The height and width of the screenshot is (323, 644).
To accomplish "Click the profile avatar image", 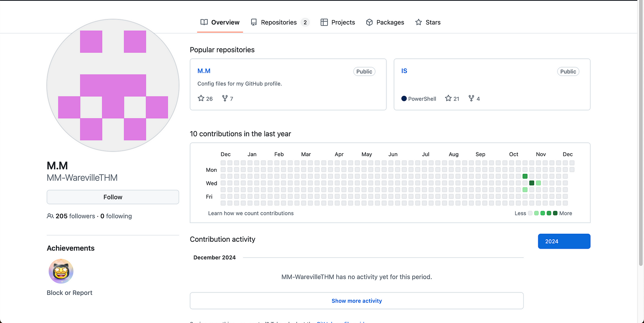I will click(x=113, y=85).
